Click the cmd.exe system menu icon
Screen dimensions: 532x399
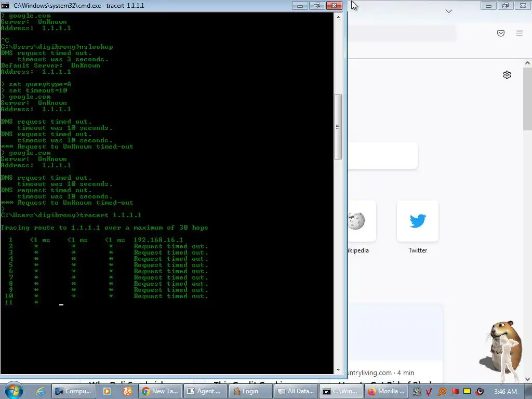pos(5,5)
